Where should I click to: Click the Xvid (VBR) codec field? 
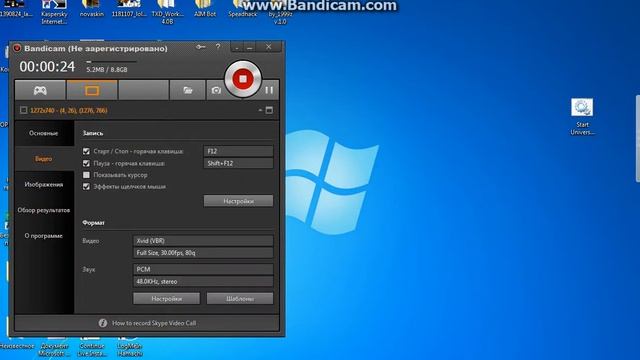[203, 241]
